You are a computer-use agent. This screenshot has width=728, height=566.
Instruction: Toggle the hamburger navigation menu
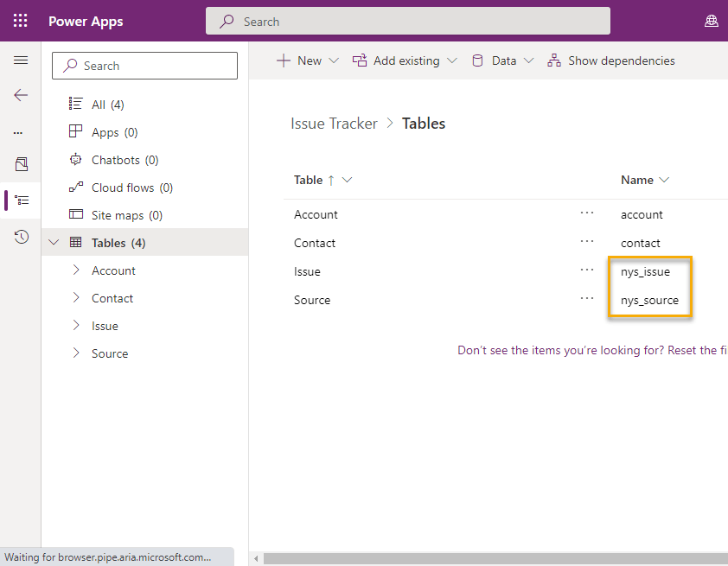coord(21,60)
